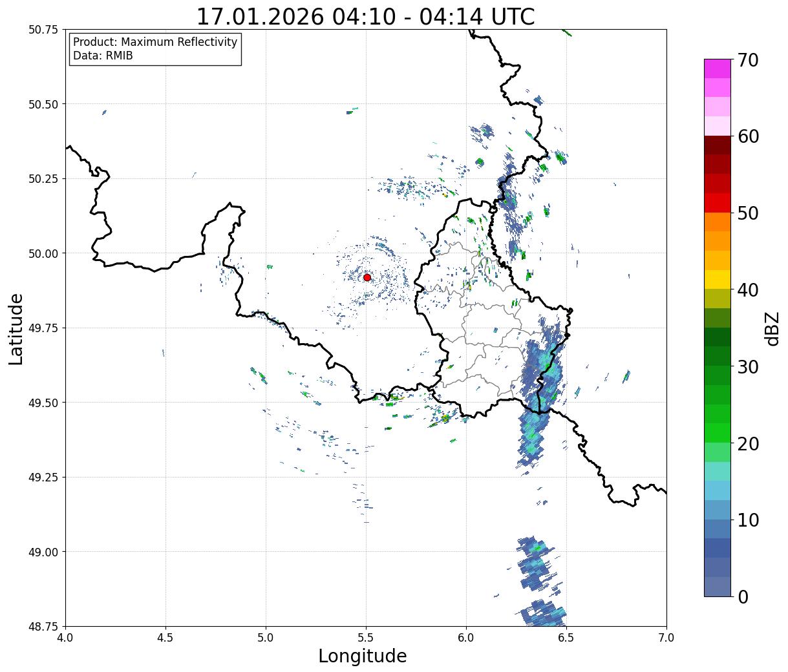
Task: Click the light cyan 15 dBZ colorbar swatch
Action: pyautogui.click(x=718, y=472)
